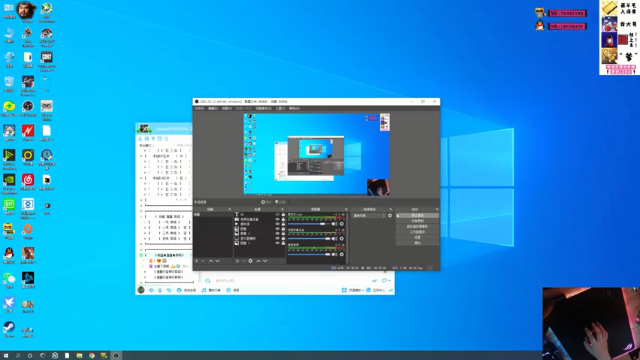Open the Help menu in OBS
The width and height of the screenshot is (640, 360).
(x=294, y=108)
